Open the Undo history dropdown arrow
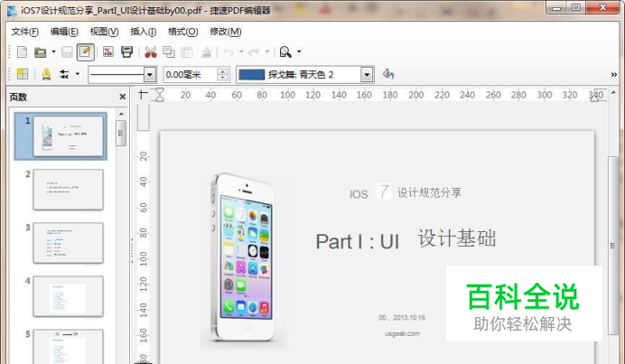The height and width of the screenshot is (364, 625). tap(241, 51)
